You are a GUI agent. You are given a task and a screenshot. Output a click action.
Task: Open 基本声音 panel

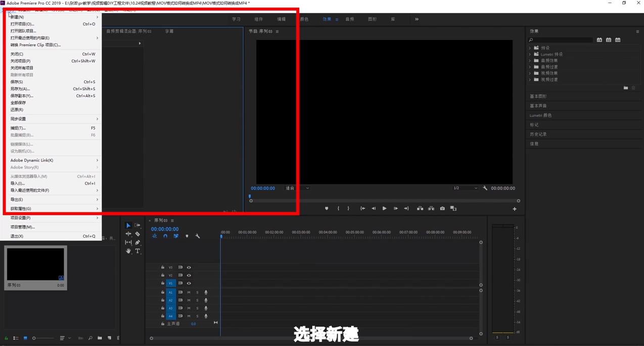pyautogui.click(x=538, y=106)
